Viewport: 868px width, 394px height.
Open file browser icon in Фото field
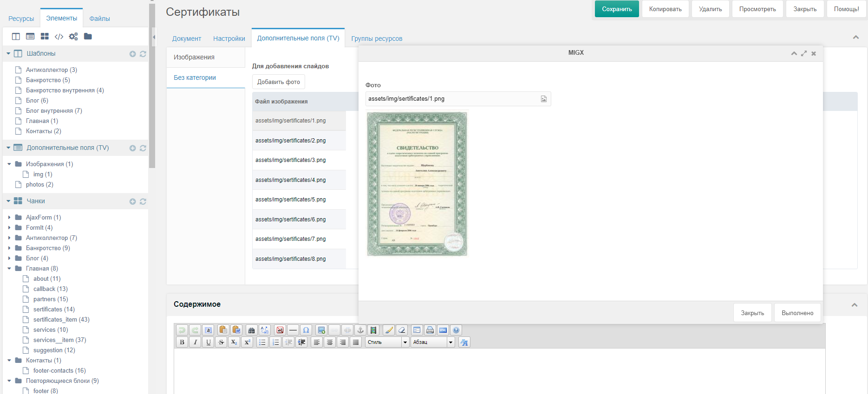point(544,99)
